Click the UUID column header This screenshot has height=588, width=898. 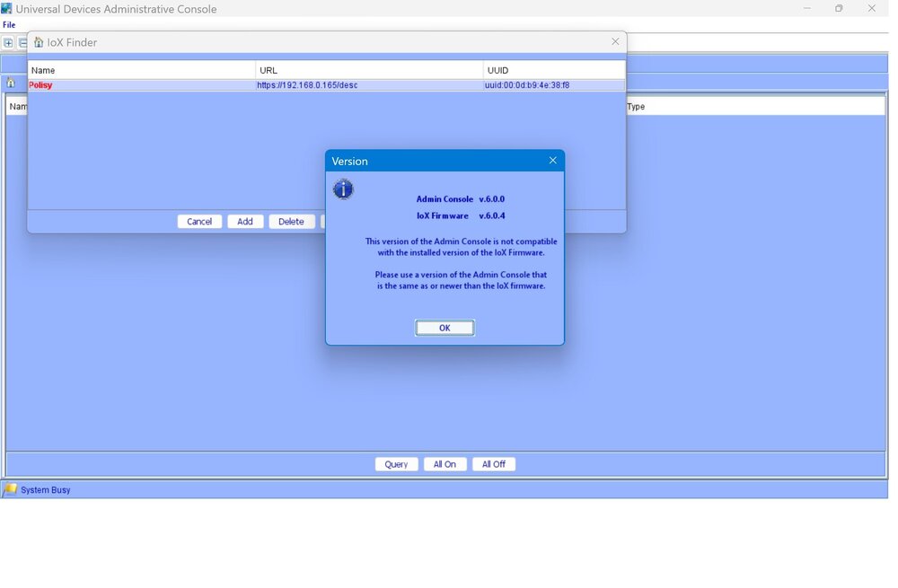coord(552,70)
